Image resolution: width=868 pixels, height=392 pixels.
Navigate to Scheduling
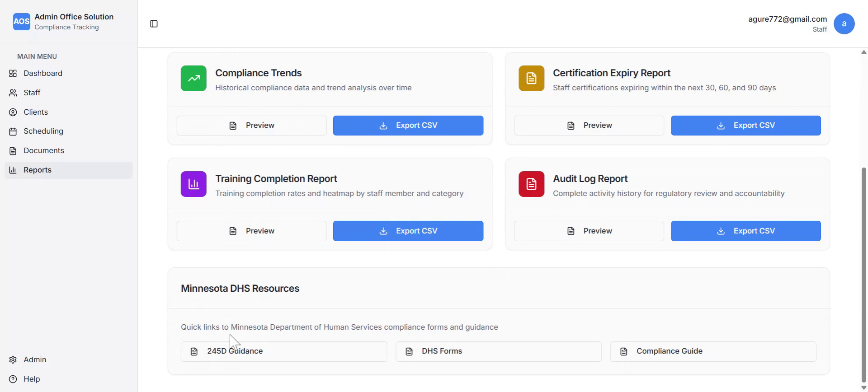pos(43,131)
